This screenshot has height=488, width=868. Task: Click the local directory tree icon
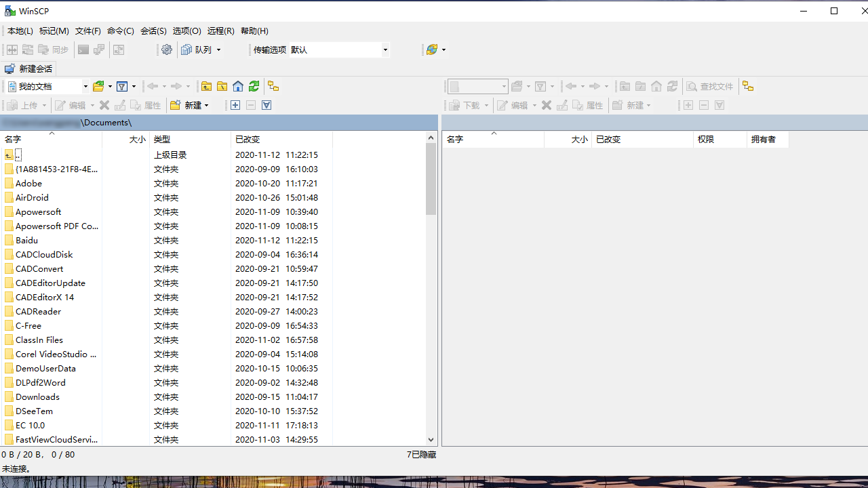point(273,86)
